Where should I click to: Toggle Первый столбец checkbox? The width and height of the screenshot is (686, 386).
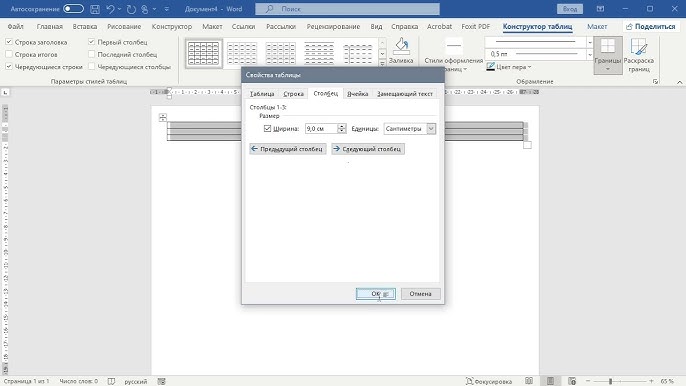tap(91, 42)
